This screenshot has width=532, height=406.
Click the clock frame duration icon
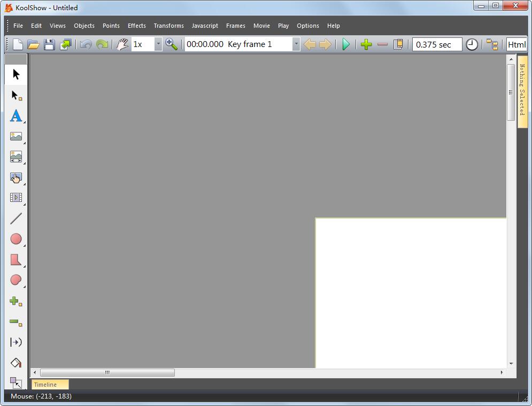(472, 44)
